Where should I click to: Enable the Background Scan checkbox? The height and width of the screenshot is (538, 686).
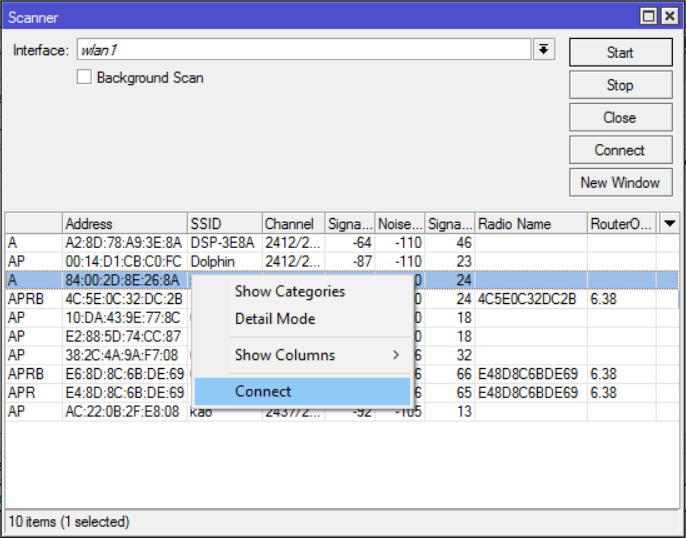click(85, 77)
